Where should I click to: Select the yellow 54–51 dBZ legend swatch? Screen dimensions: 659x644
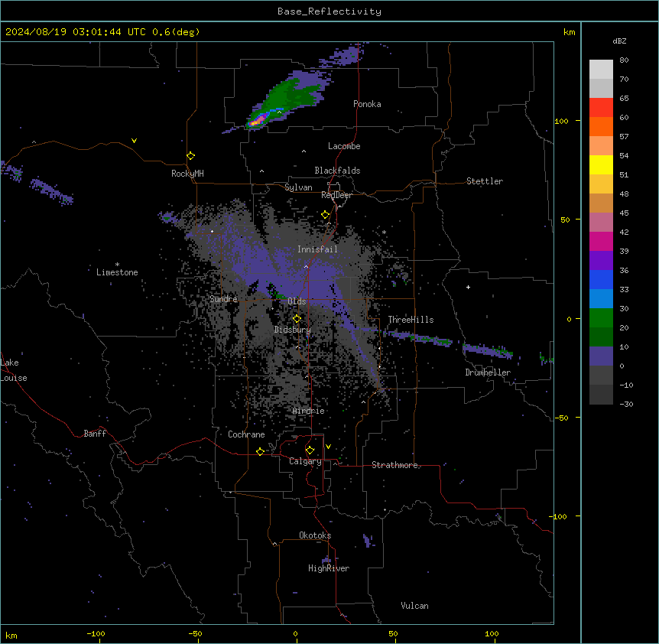[x=601, y=165]
